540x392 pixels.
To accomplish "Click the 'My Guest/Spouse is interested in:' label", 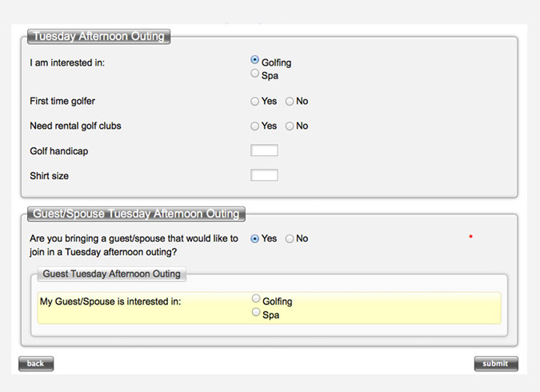I will pos(110,302).
